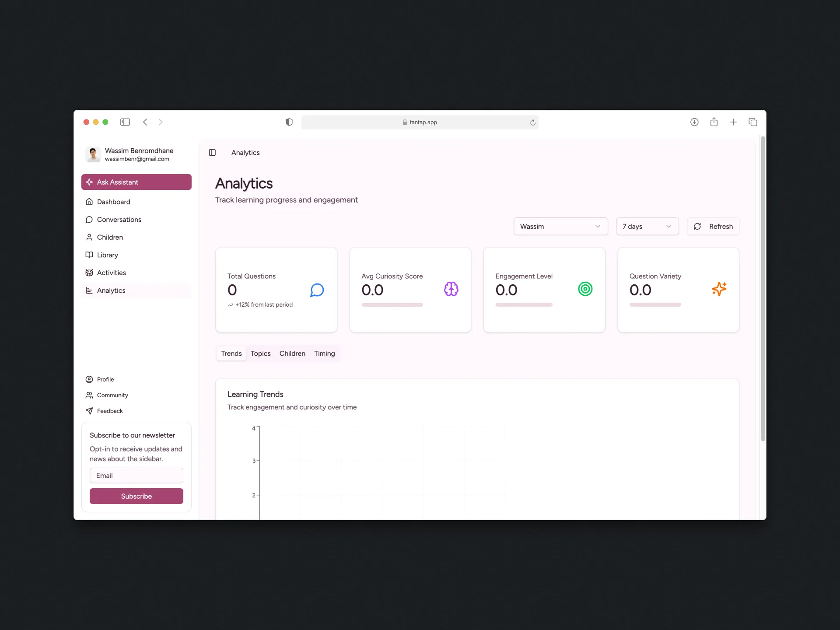
Task: Select the Library book icon
Action: (90, 255)
